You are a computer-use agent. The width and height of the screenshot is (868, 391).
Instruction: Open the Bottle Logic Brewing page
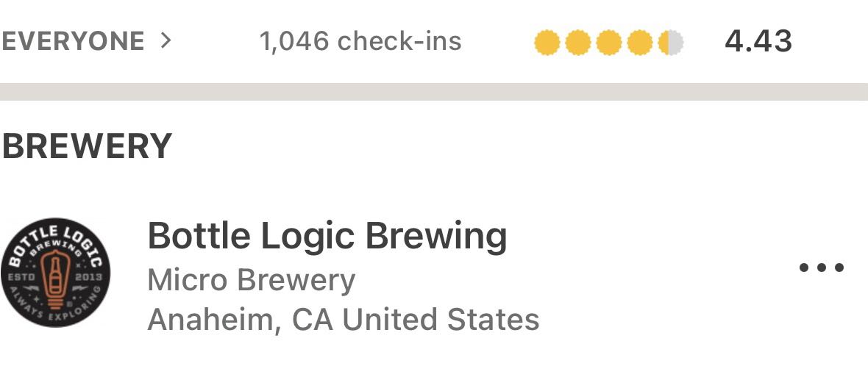(327, 236)
